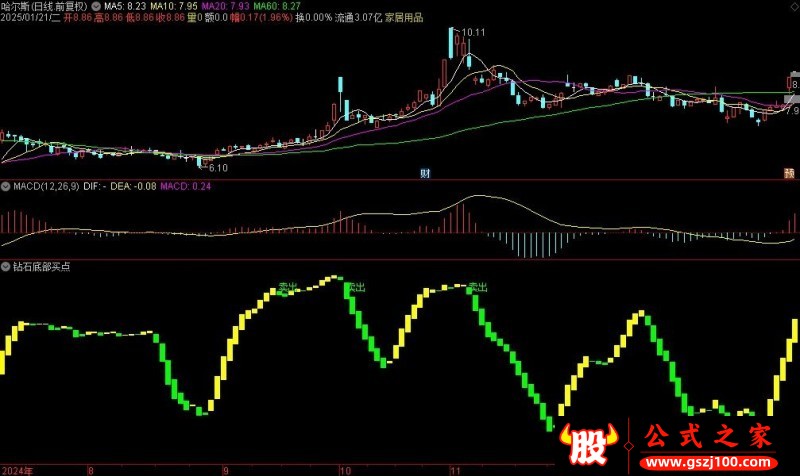Click the MA10: 7.95 moving average label
Screen dimensions: 800x476
click(x=174, y=6)
